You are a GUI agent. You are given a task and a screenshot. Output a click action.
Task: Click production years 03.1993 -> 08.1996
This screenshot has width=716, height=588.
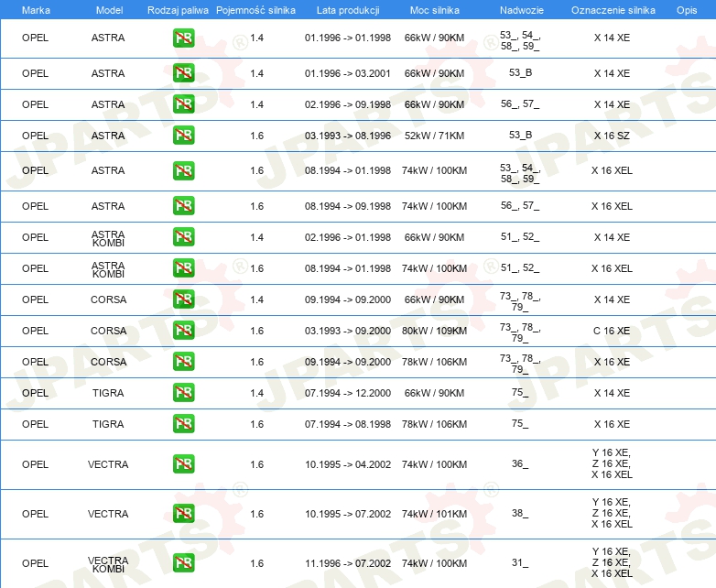[348, 136]
